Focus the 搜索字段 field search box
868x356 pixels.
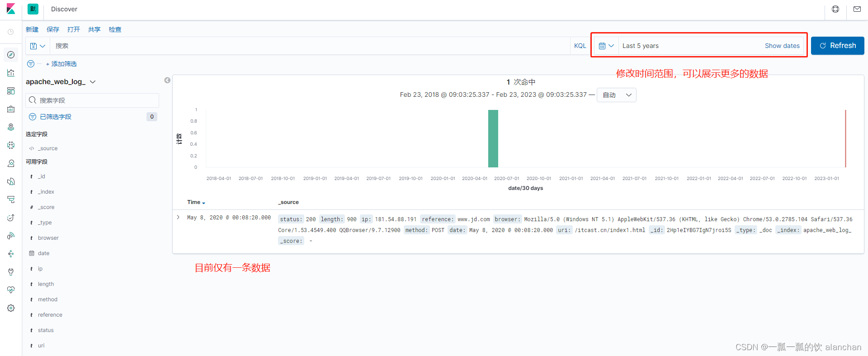(x=92, y=100)
